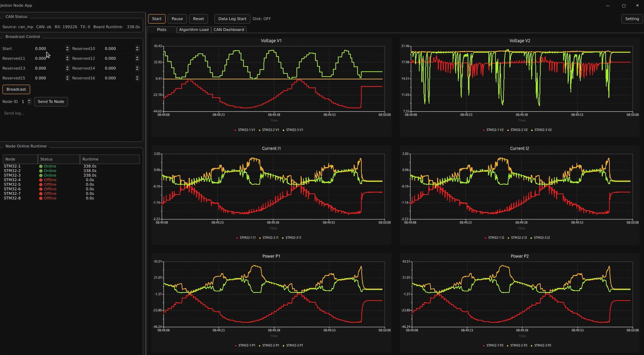
Task: Click Send To Node button
Action: [x=51, y=101]
